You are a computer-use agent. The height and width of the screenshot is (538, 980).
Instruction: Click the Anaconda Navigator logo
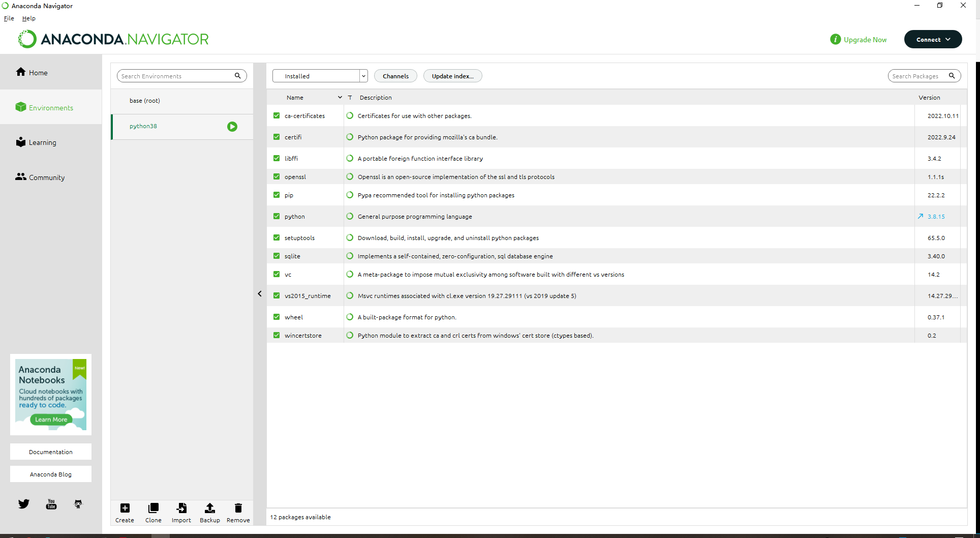(113, 39)
